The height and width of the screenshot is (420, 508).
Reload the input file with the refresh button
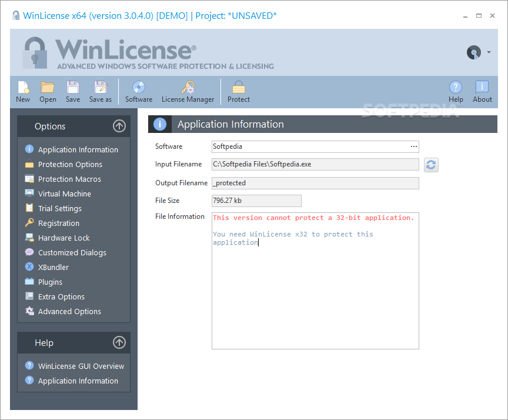coord(431,165)
